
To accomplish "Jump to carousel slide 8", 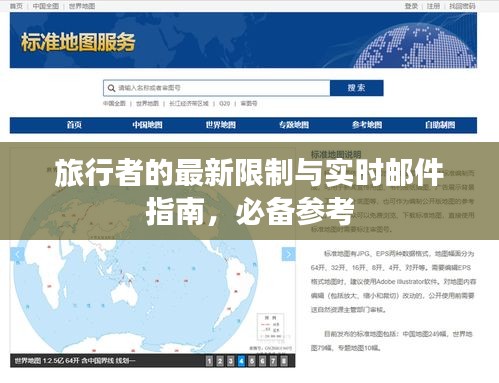I will point(284,361).
